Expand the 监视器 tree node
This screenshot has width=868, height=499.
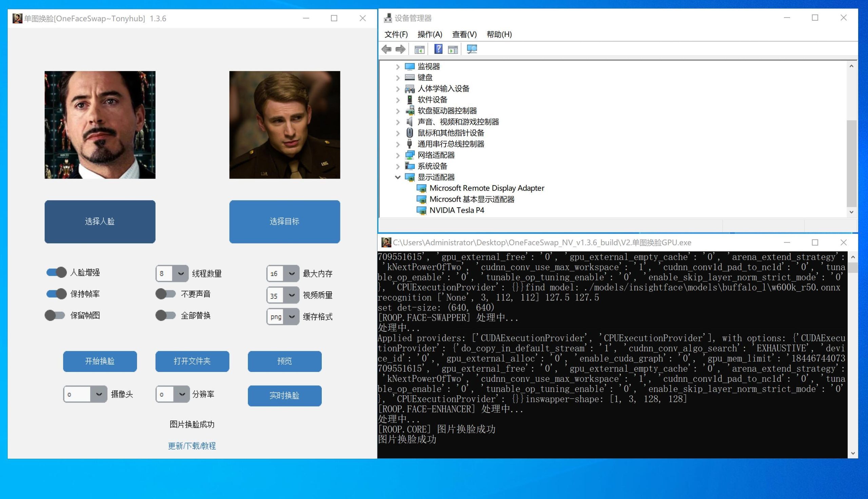(x=398, y=66)
